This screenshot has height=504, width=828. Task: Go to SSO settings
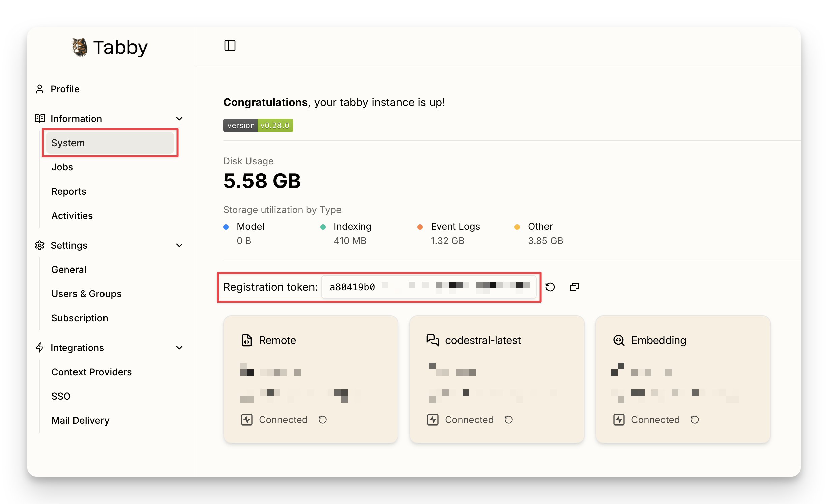(x=61, y=396)
